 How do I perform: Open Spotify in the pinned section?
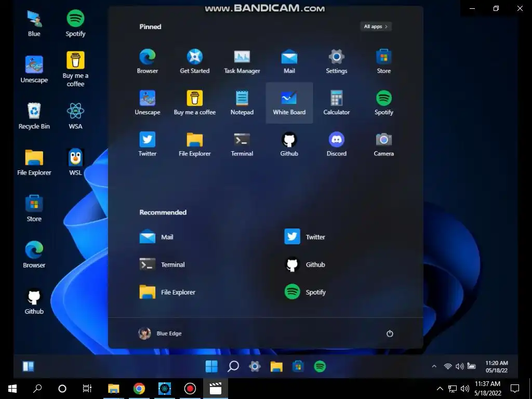(384, 103)
